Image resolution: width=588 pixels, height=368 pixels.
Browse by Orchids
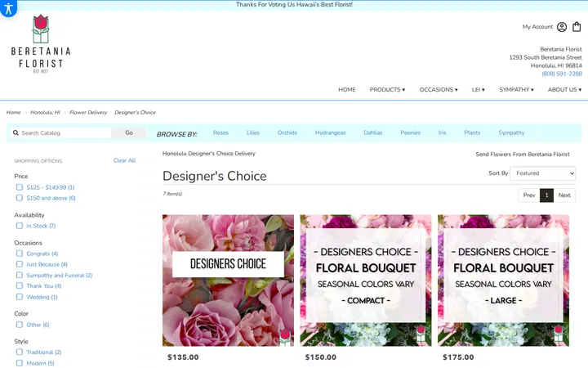coord(287,132)
